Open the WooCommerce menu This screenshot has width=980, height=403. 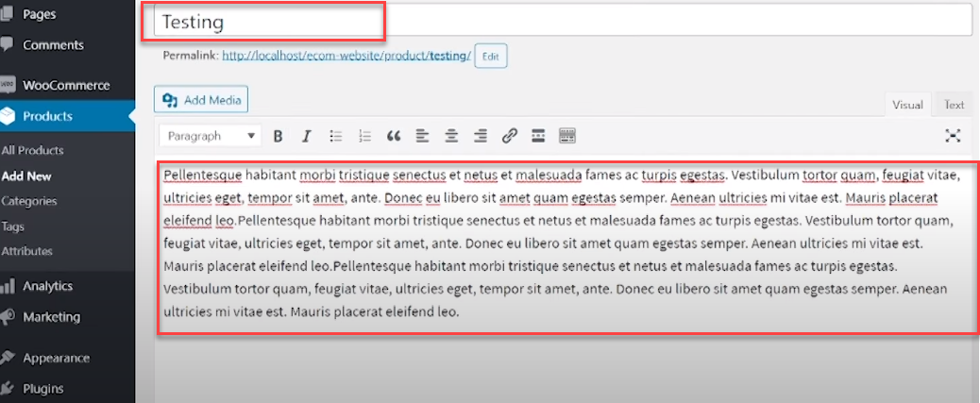coord(67,85)
